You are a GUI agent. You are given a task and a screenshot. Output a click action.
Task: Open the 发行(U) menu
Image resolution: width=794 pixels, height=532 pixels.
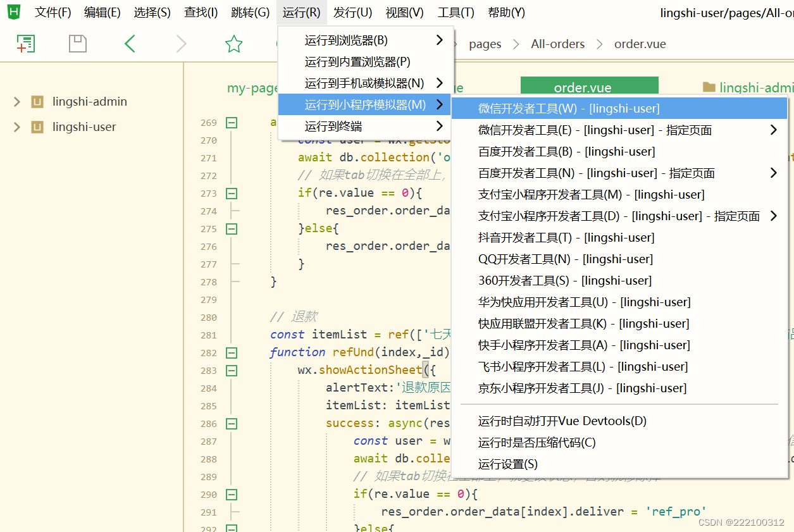pyautogui.click(x=353, y=13)
